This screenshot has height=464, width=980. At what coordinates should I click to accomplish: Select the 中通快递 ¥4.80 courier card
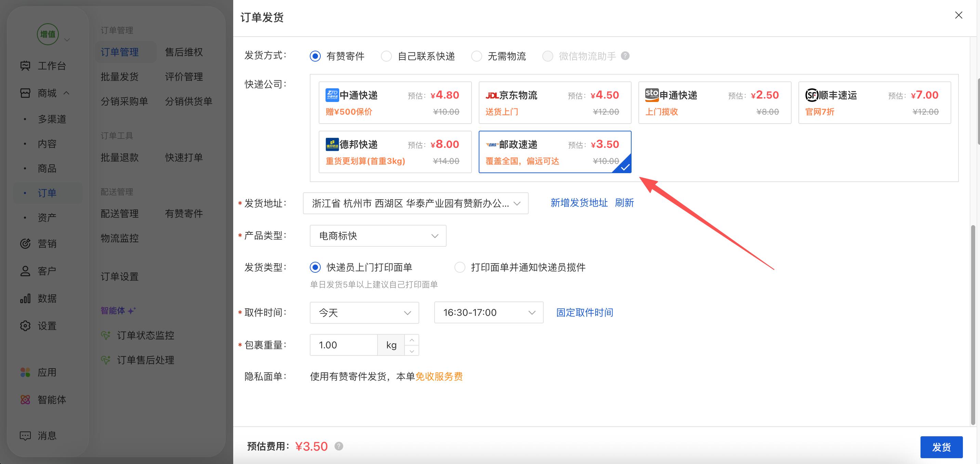tap(395, 103)
